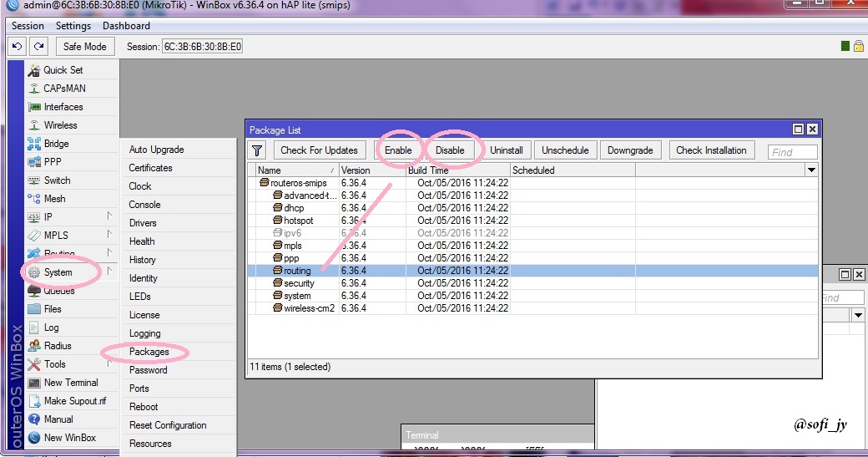Viewport: 868px width, 457px height.
Task: Click the Check Installation button
Action: [x=711, y=150]
